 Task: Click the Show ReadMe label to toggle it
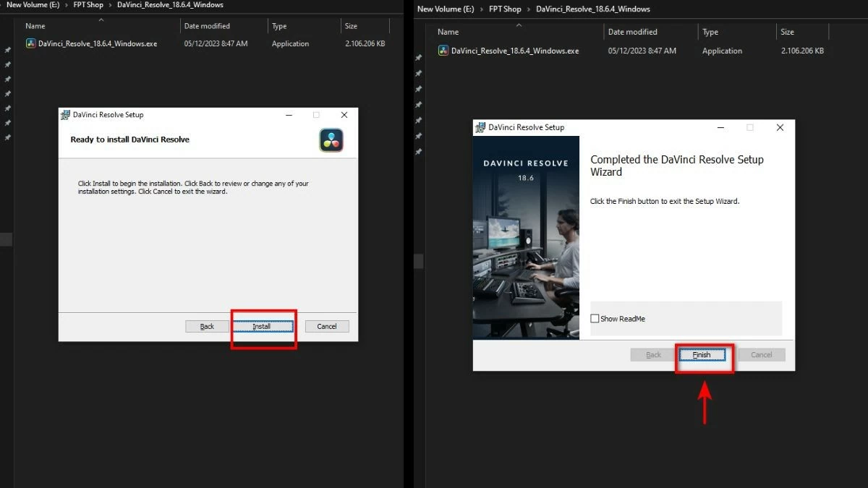click(x=623, y=318)
